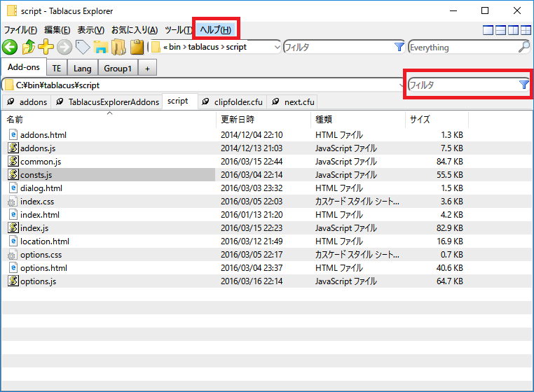534x392 pixels.
Task: Click the paste clipboard toolbar icon
Action: [x=137, y=47]
